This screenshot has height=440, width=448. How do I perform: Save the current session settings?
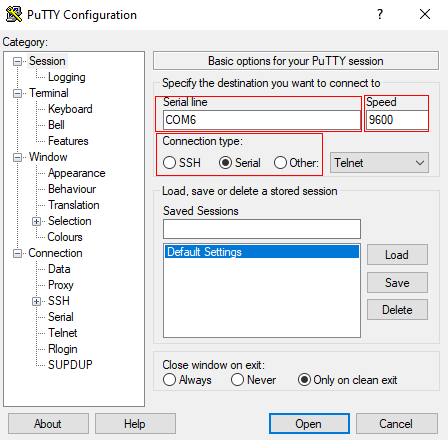pyautogui.click(x=397, y=283)
